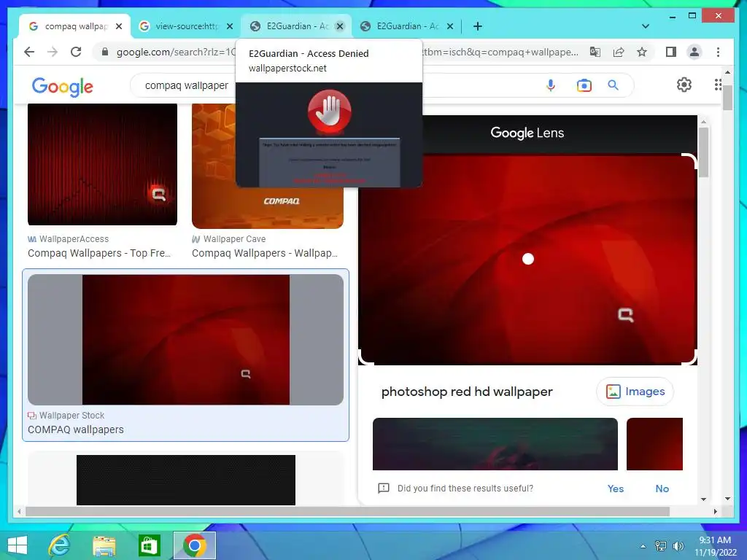The height and width of the screenshot is (560, 747).
Task: Click the Images button in Lens panel
Action: click(635, 392)
